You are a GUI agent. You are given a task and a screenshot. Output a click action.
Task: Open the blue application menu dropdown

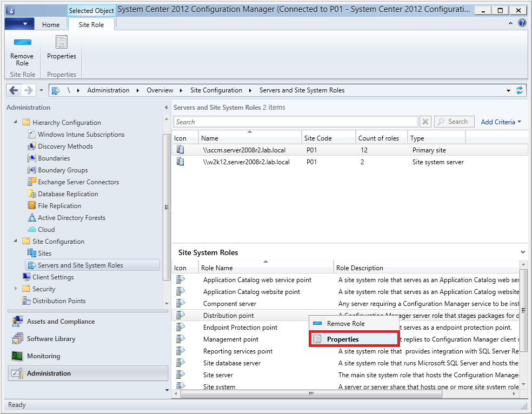pos(19,24)
